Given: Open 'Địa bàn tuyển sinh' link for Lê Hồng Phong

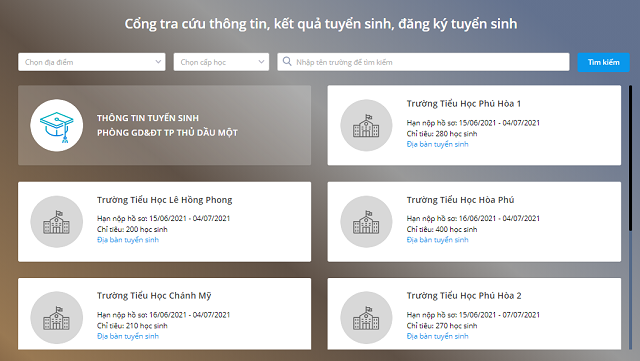Looking at the screenshot, I should (128, 240).
